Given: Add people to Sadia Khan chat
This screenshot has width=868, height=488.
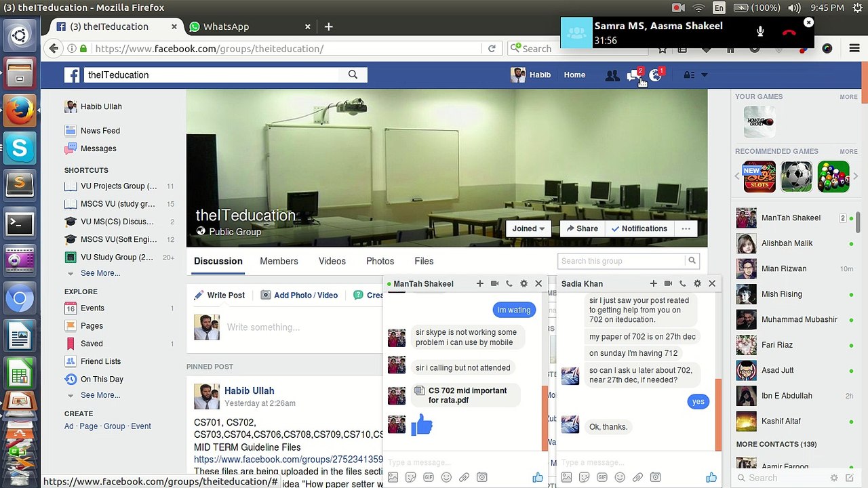Looking at the screenshot, I should click(654, 283).
